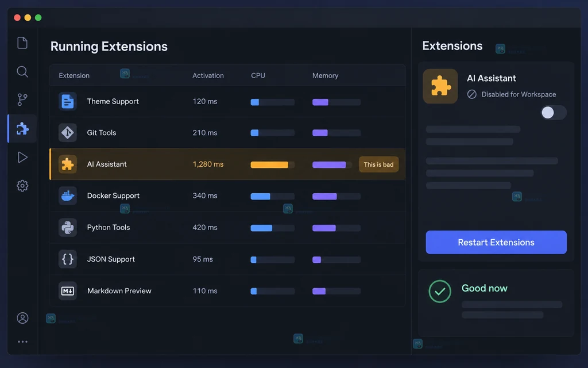Viewport: 588px width, 368px height.
Task: Click the "340 ms" activation value
Action: point(205,195)
